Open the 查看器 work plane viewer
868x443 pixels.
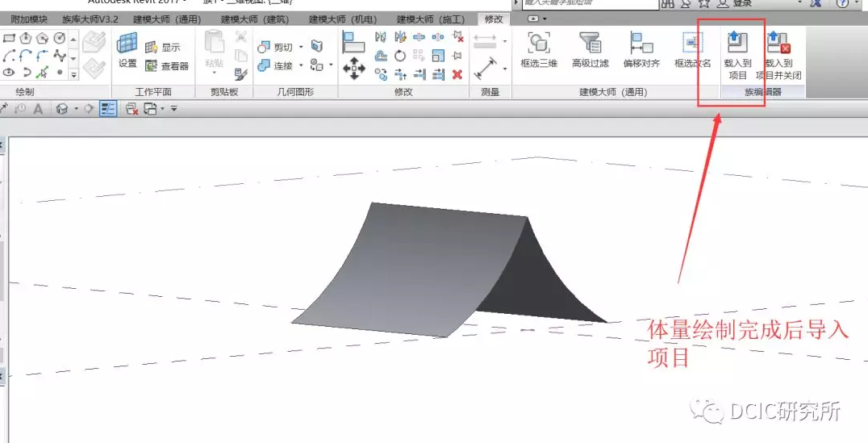tap(167, 66)
